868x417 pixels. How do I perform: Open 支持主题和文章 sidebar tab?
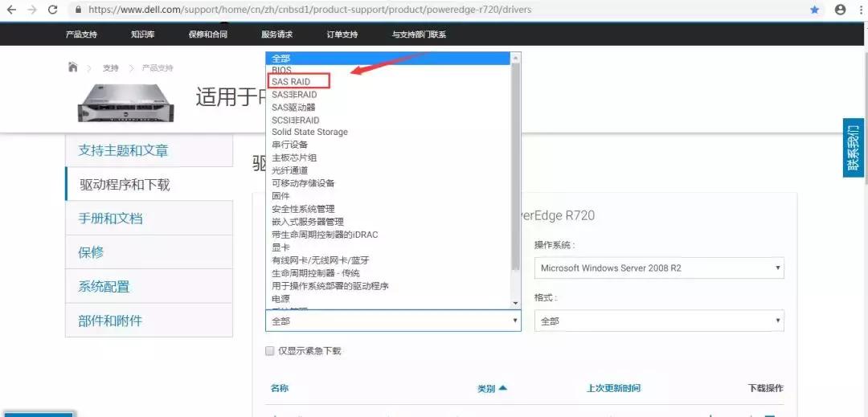point(149,150)
